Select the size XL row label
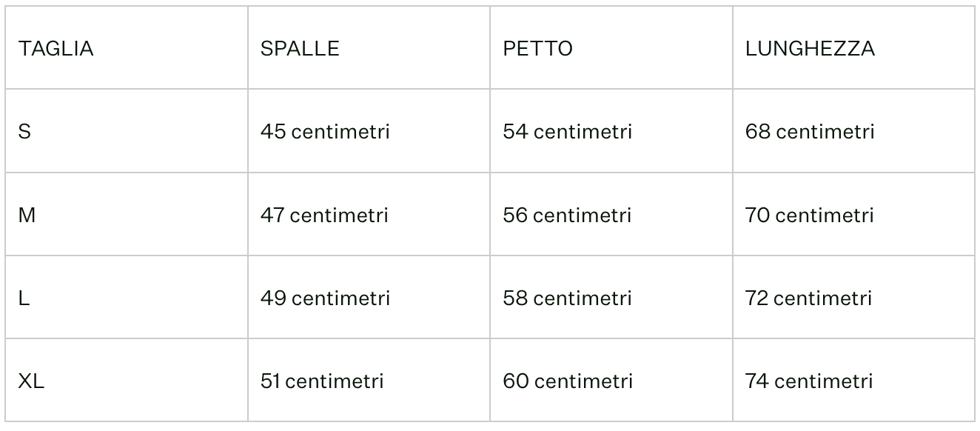 (x=32, y=381)
